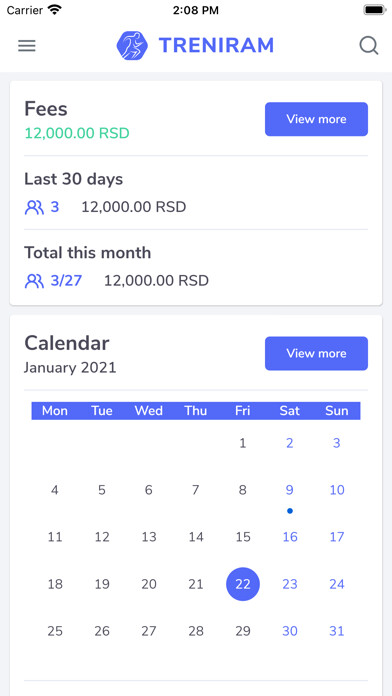Click View more in Fees card

coord(317,119)
